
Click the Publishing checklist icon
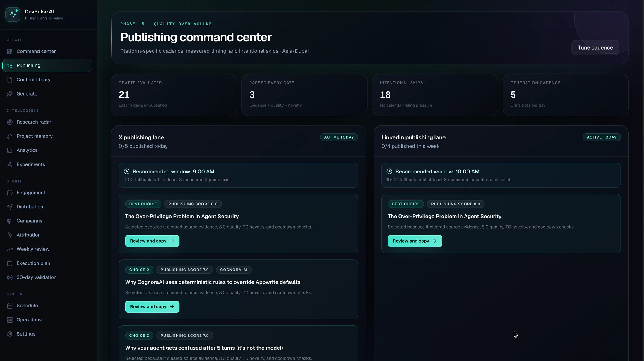(x=10, y=65)
